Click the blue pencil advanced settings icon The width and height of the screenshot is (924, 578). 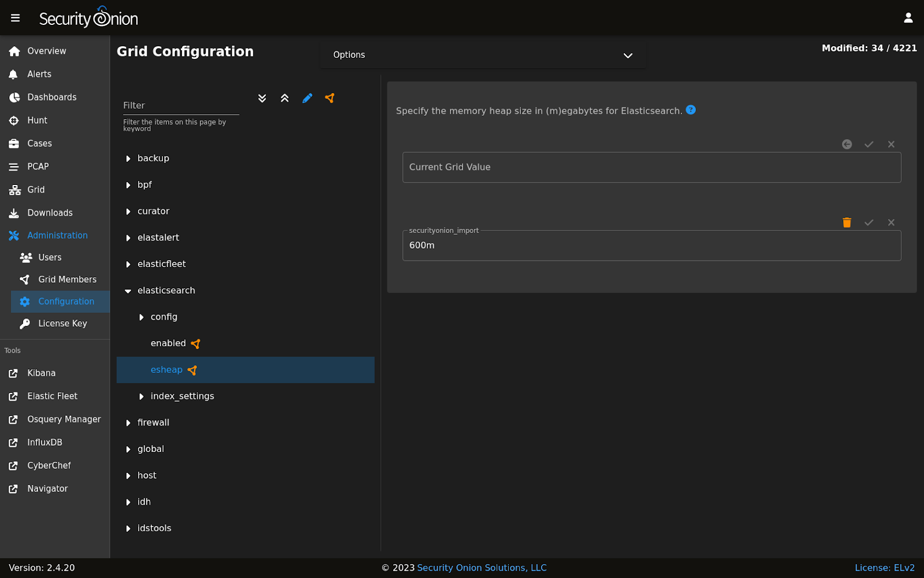307,98
